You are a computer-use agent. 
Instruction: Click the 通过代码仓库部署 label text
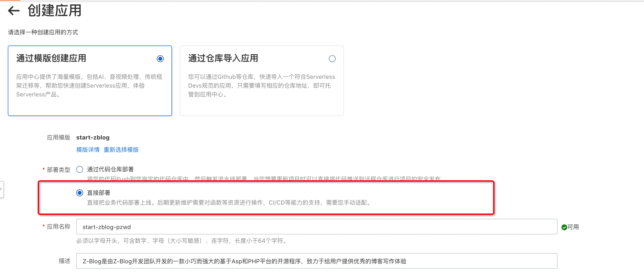point(110,169)
